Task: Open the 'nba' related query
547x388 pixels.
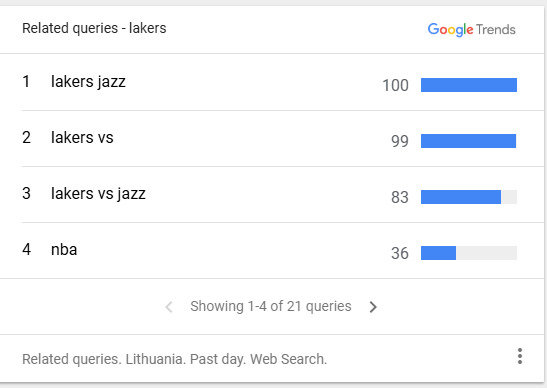Action: coord(64,249)
